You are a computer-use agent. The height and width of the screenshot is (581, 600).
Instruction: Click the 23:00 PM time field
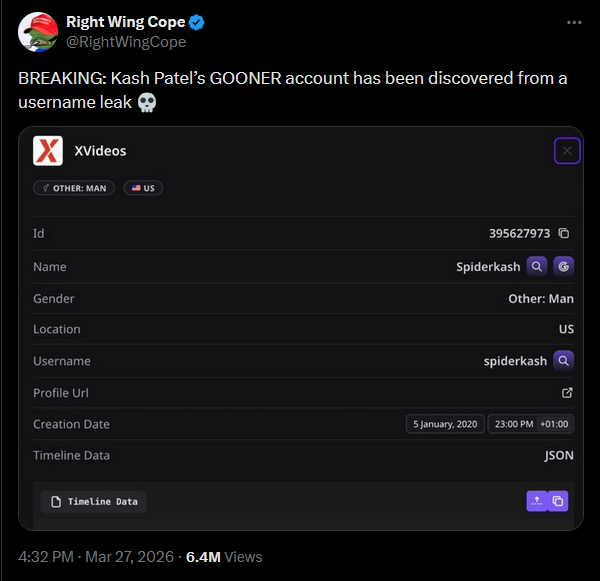(x=513, y=424)
